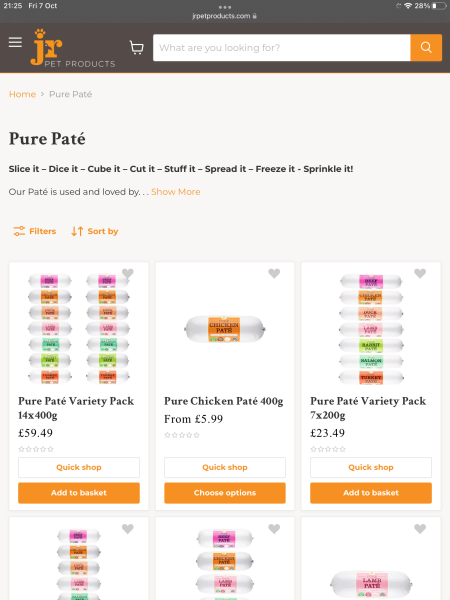Viewport: 450px width, 600px height.
Task: Choose options for Pure Chicken Paté
Action: click(225, 493)
